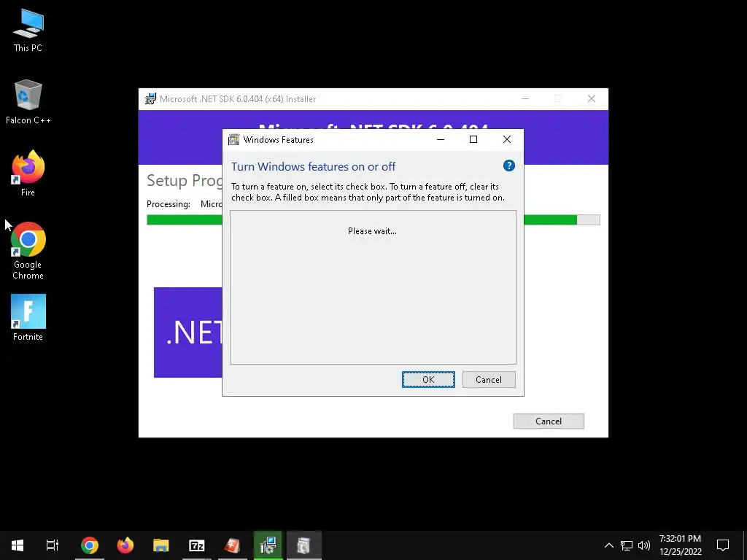Minimize the .NET SDK Installer window
This screenshot has height=560, width=747.
525,98
